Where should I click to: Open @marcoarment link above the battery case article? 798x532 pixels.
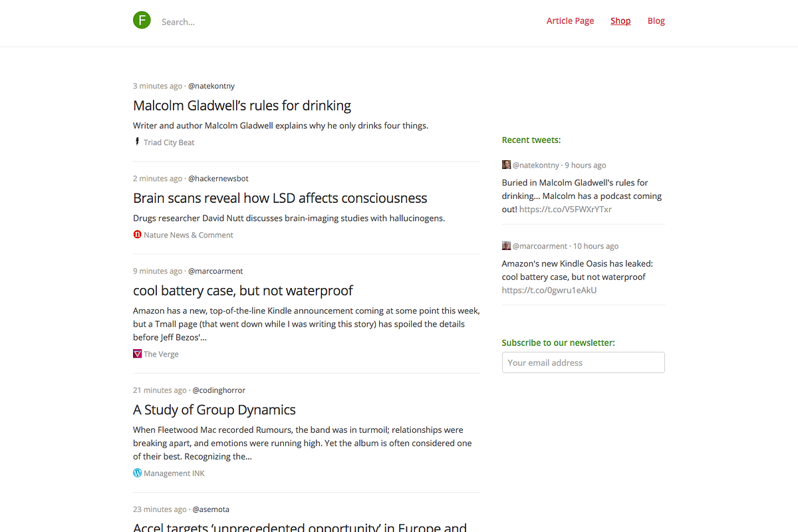pyautogui.click(x=215, y=271)
